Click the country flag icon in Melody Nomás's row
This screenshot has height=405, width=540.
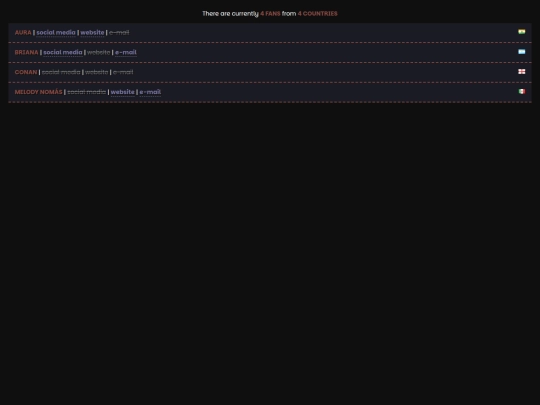coord(522,91)
